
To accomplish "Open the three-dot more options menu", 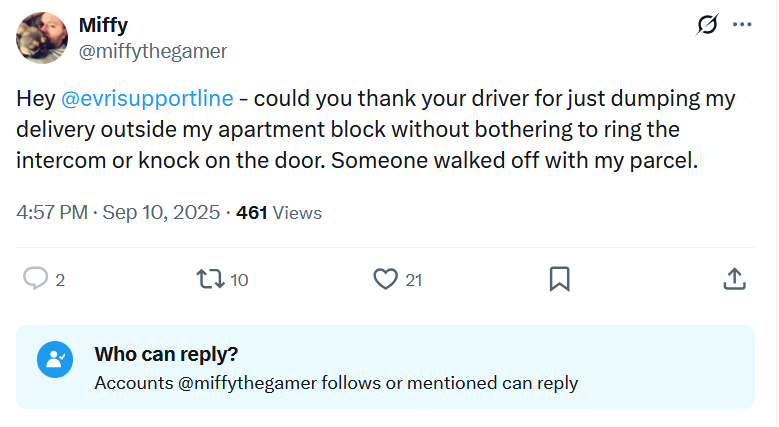I will point(741,26).
